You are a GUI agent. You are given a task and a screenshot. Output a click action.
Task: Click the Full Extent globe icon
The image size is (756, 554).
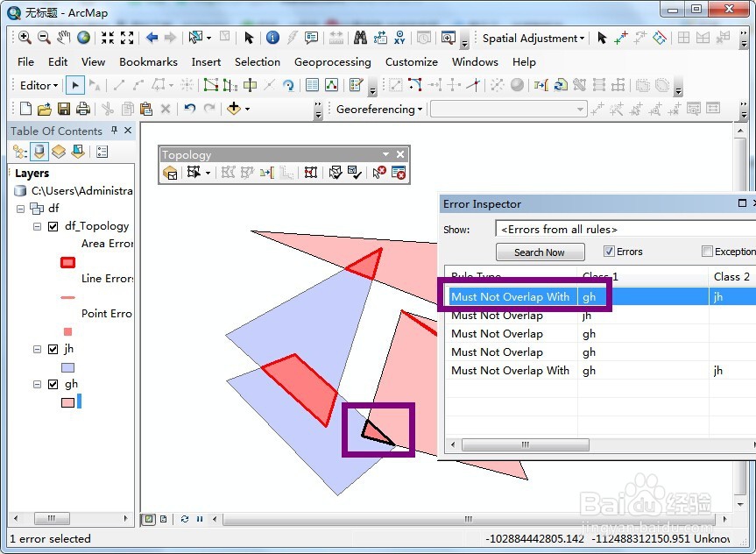83,38
